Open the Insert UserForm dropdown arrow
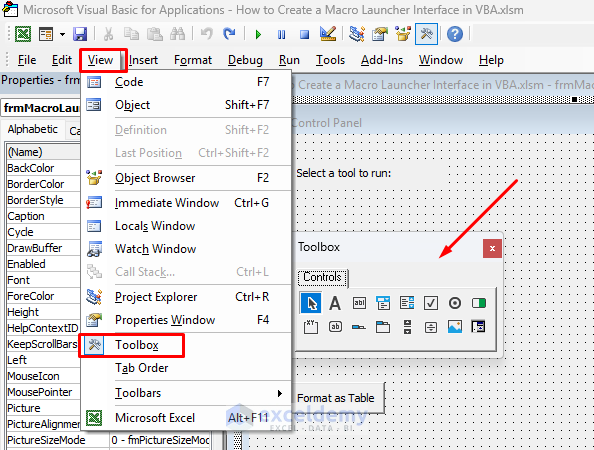This screenshot has width=594, height=450. pos(62,34)
